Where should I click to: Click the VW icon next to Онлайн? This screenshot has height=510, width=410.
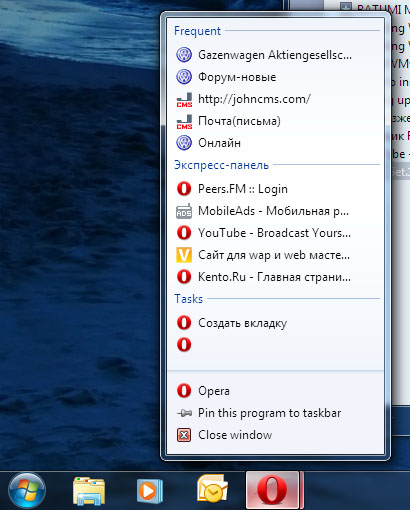click(184, 143)
